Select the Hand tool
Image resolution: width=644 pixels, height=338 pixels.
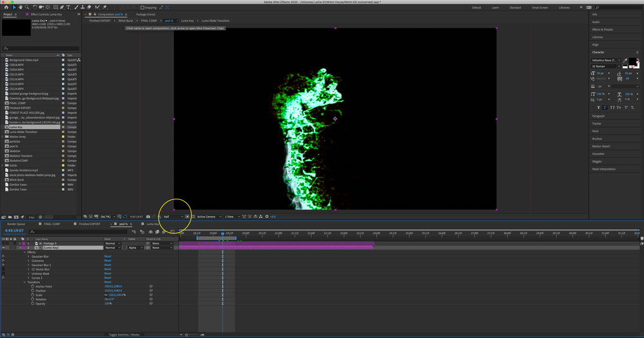(x=21, y=7)
